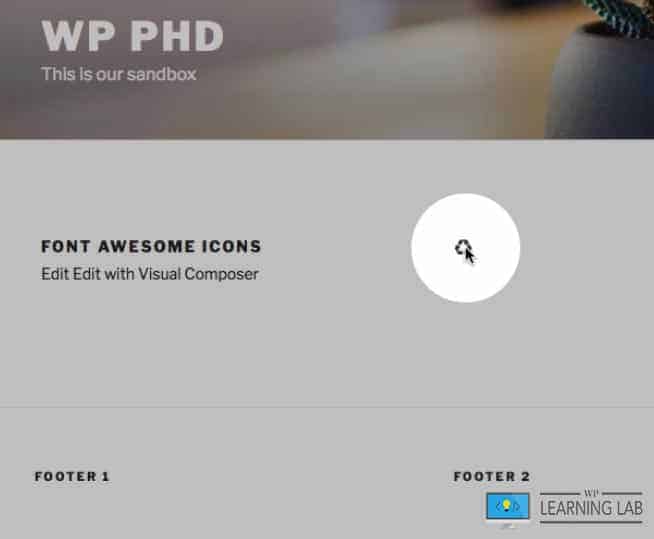Click the blue monitor logo icon

[508, 506]
